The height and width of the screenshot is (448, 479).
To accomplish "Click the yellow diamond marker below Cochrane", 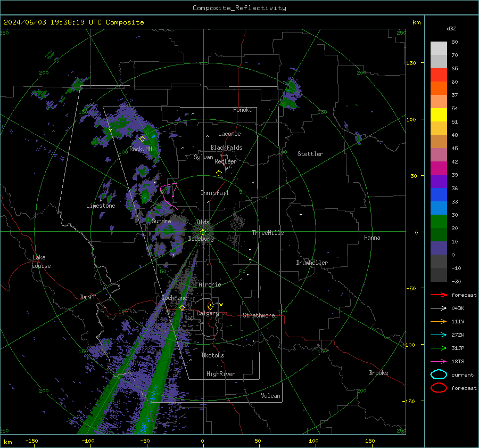I will [x=182, y=307].
